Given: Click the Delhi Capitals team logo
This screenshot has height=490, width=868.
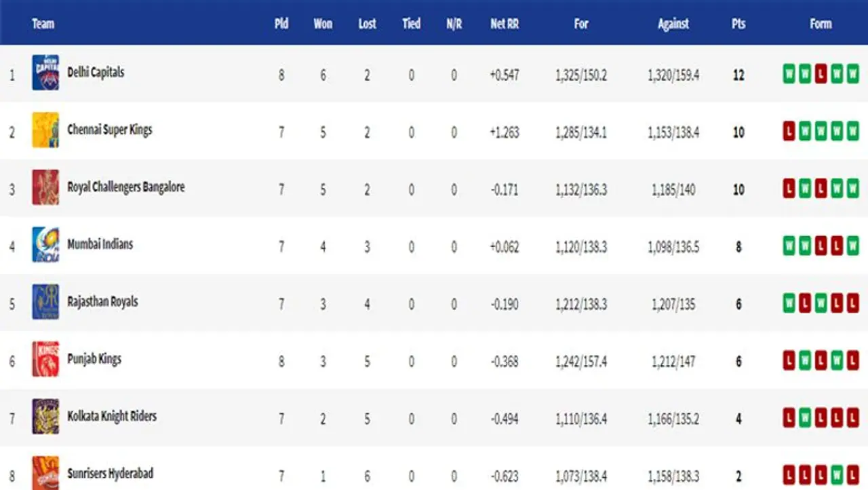Looking at the screenshot, I should click(45, 73).
